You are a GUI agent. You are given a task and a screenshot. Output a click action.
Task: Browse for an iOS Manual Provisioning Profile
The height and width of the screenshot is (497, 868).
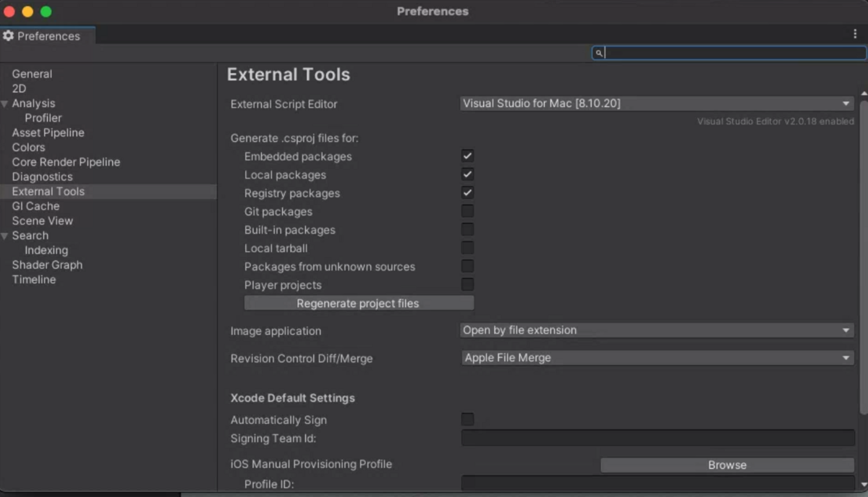coord(726,464)
